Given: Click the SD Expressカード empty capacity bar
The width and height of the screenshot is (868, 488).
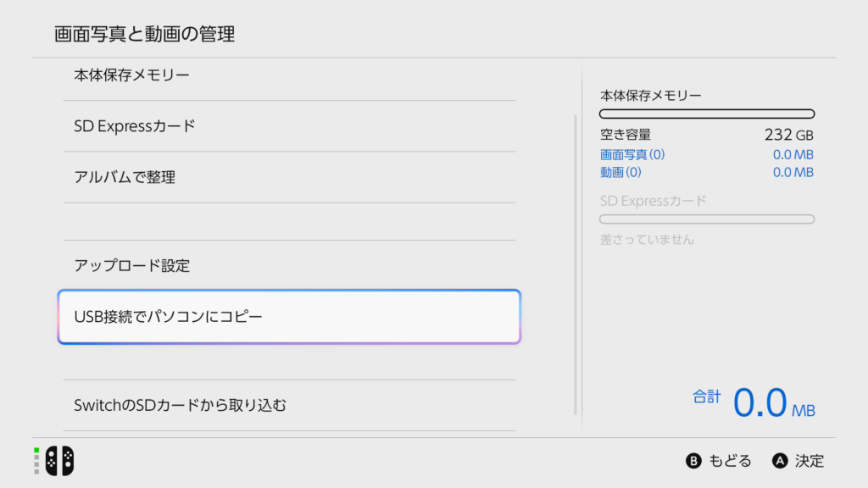Looking at the screenshot, I should (x=707, y=219).
